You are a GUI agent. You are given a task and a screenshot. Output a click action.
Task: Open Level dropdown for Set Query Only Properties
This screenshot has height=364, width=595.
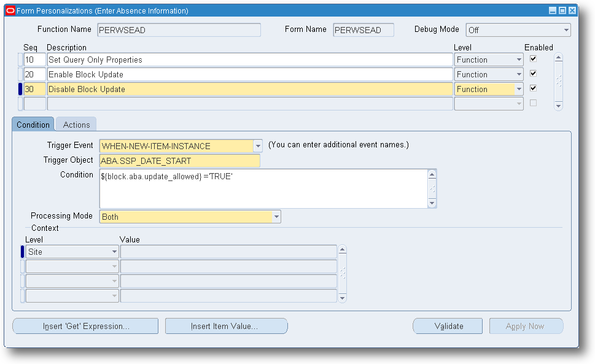coord(519,60)
